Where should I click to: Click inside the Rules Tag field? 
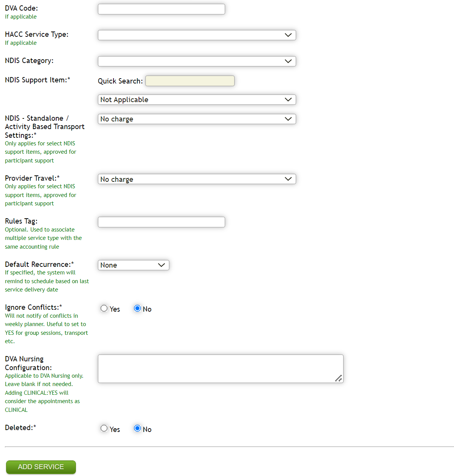click(161, 222)
